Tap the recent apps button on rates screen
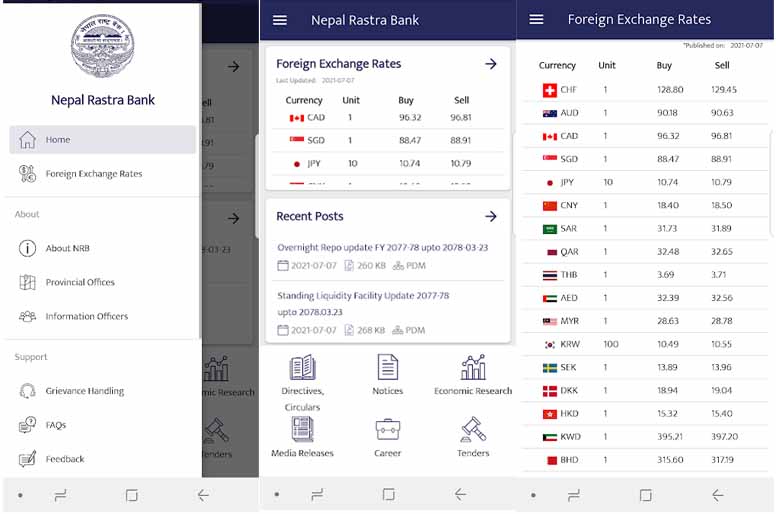 point(574,495)
